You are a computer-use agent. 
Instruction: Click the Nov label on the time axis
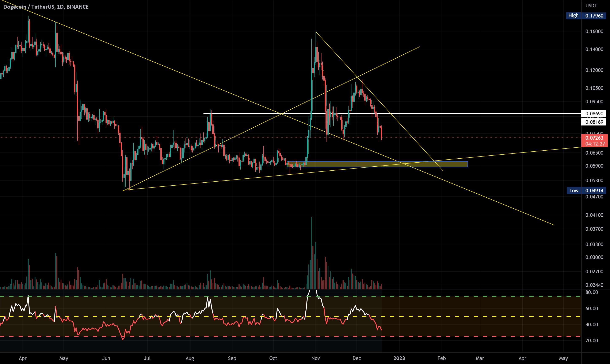(x=316, y=358)
